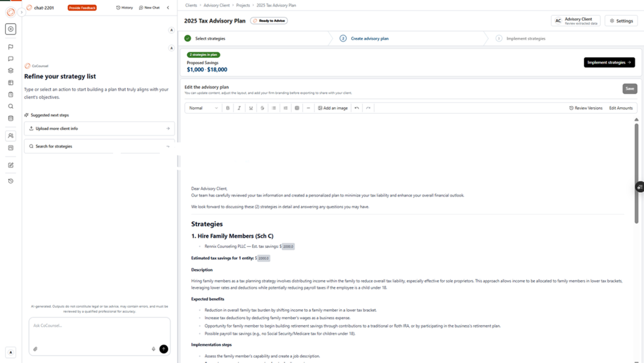The width and height of the screenshot is (644, 363).
Task: Collapse the chat panel with left chevron
Action: tap(168, 8)
